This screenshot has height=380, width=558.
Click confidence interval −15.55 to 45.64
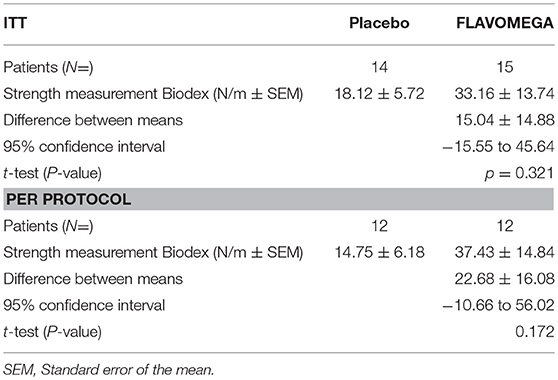point(499,147)
